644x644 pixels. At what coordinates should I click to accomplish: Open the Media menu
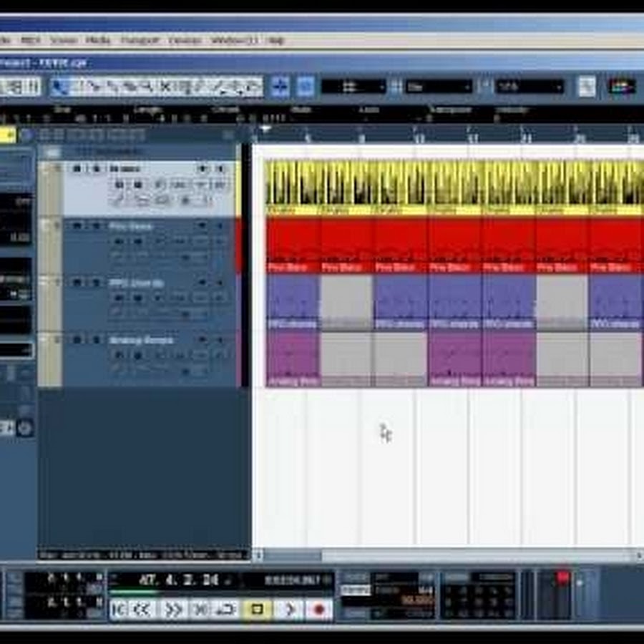[x=98, y=40]
